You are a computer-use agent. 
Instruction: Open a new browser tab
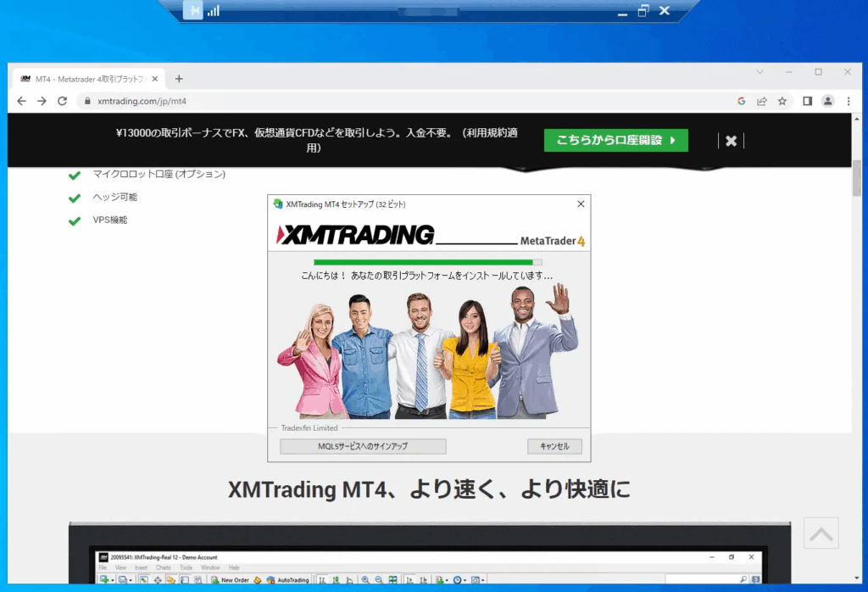(179, 79)
